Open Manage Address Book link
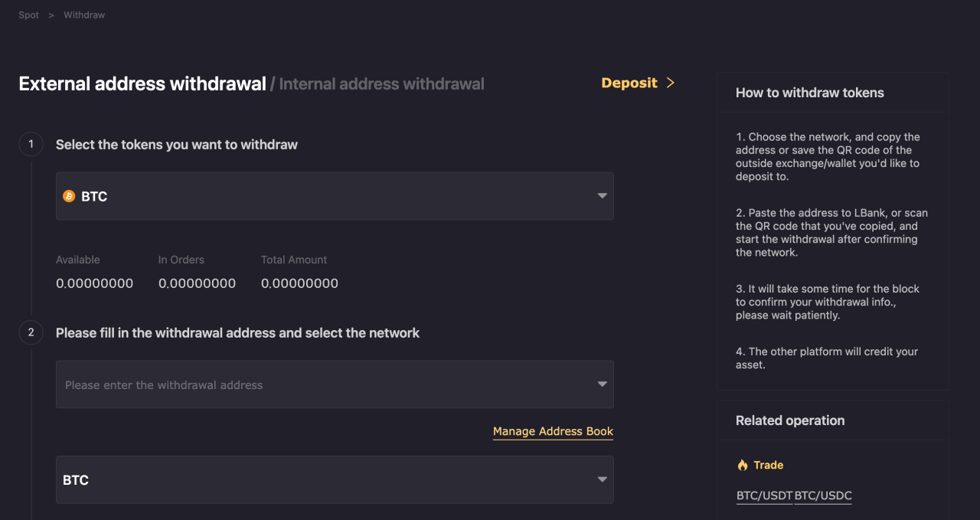Screen dimensions: 980x520 pyautogui.click(x=553, y=431)
